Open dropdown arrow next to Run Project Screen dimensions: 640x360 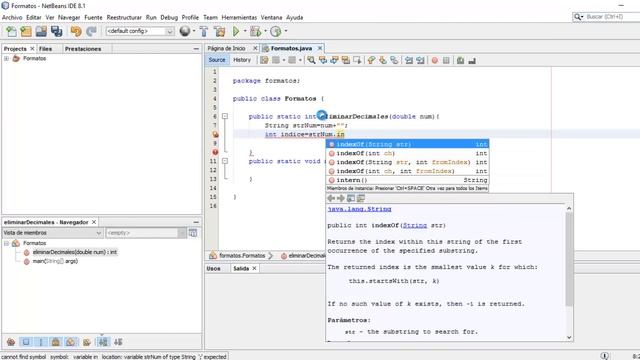point(245,31)
